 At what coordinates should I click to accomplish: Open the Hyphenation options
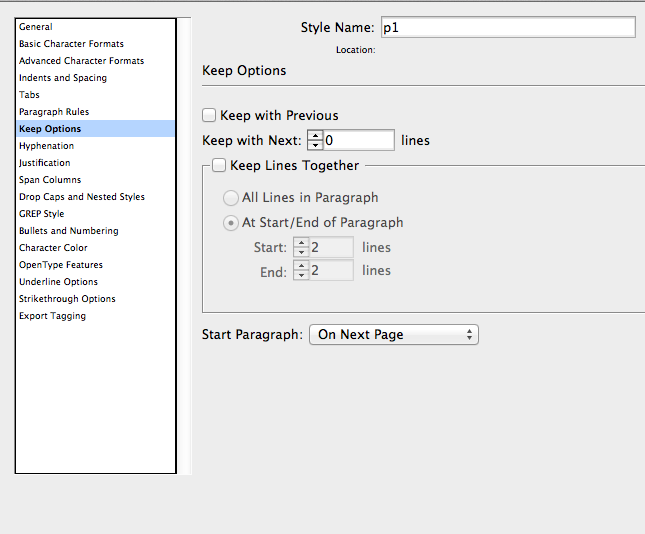[46, 146]
